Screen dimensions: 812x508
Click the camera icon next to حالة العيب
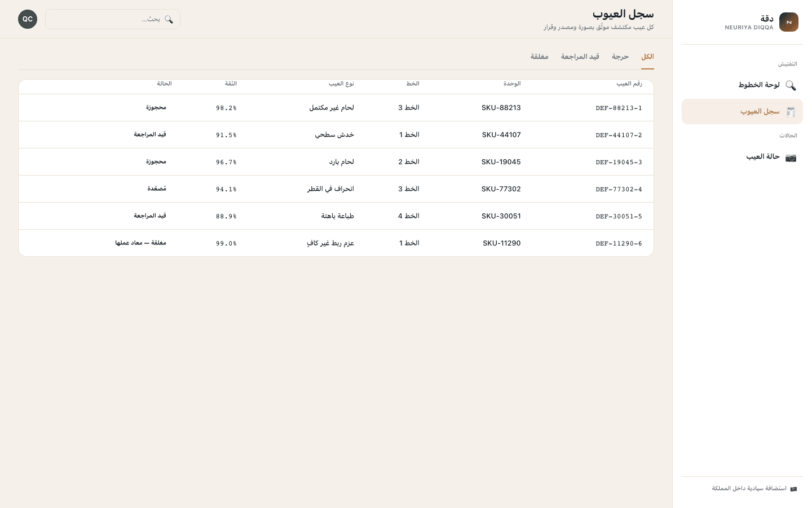[791, 157]
